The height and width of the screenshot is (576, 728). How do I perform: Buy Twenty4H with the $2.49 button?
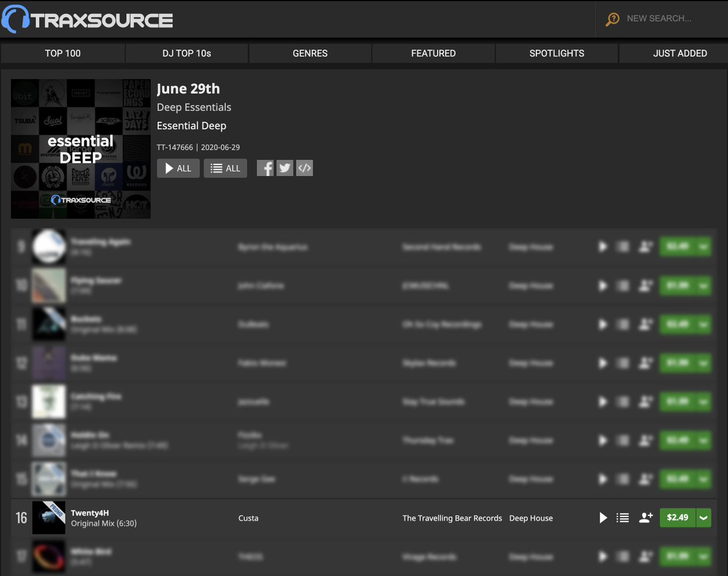coord(677,518)
